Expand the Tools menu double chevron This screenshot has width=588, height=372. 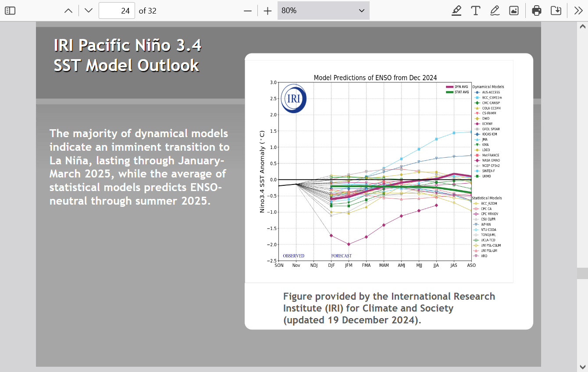coord(578,11)
